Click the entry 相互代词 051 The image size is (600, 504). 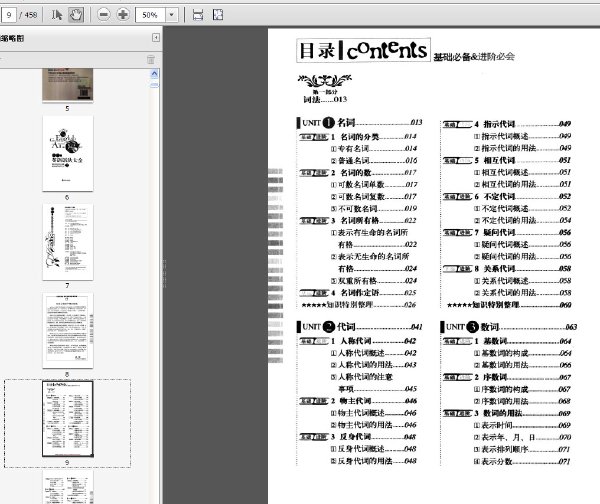point(507,160)
